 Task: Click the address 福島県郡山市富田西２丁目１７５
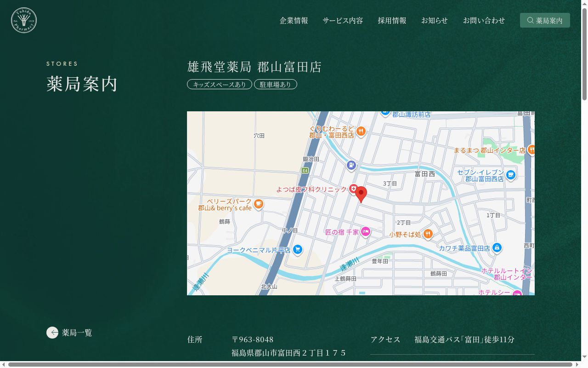(288, 353)
